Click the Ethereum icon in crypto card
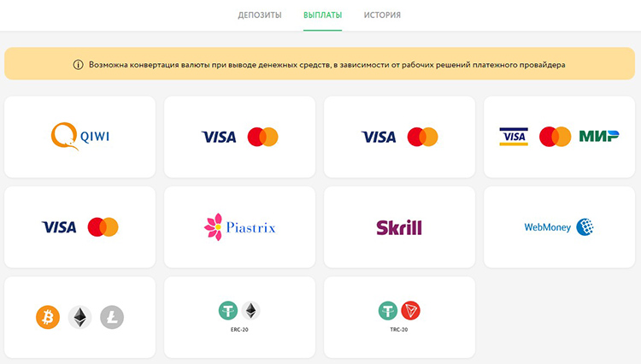The height and width of the screenshot is (364, 641). [79, 317]
